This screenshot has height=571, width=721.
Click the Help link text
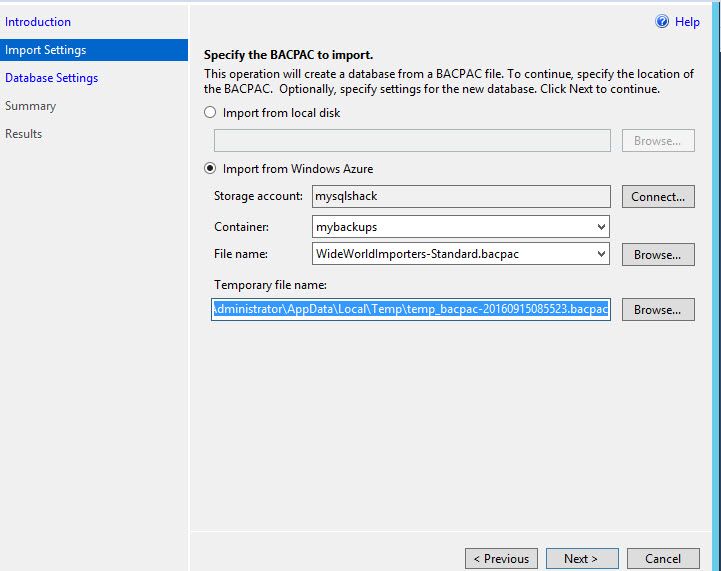click(x=688, y=22)
